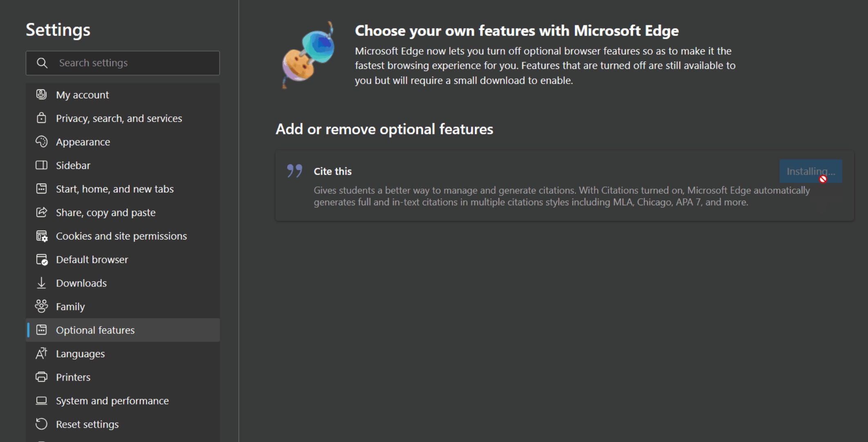Click the Appearance settings icon
868x442 pixels.
[42, 142]
